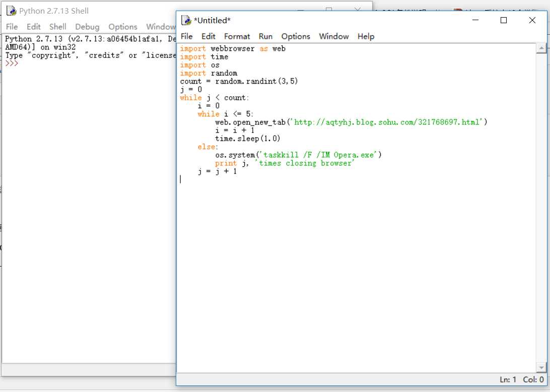Viewport: 550px width, 392px height.
Task: Open Edit menu in Python Shell window
Action: click(33, 27)
